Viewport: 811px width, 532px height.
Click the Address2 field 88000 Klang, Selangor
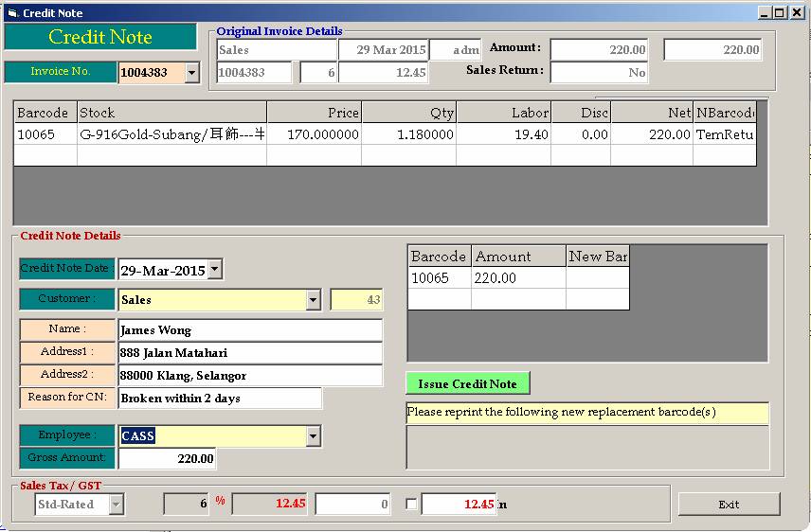pyautogui.click(x=250, y=376)
